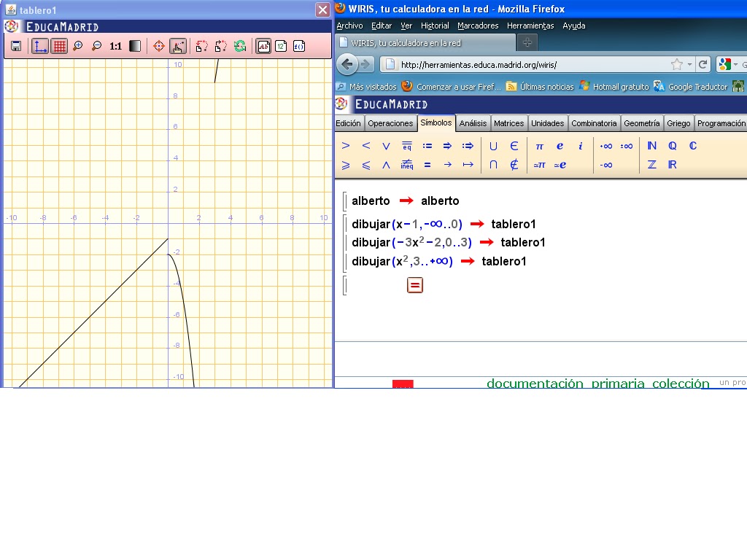Toggle the hand pointer move-points tool
Image resolution: width=747 pixels, height=560 pixels.
click(x=178, y=46)
